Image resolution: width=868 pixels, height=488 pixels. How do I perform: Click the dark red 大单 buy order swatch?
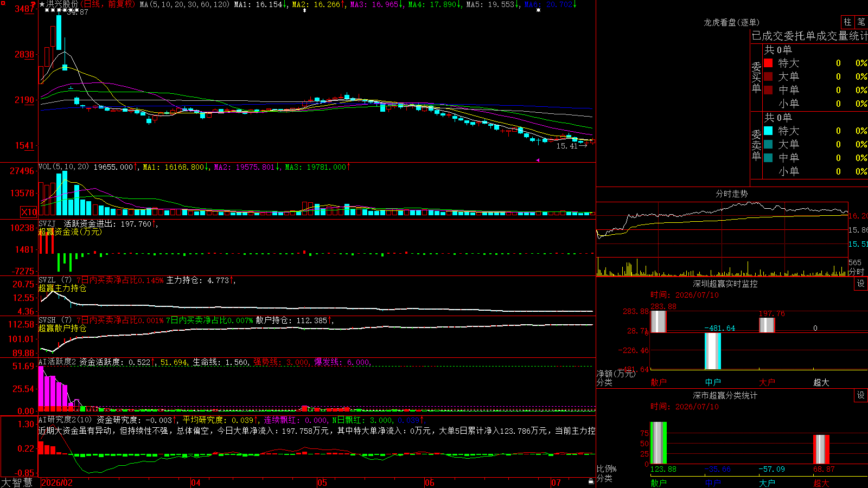point(768,76)
